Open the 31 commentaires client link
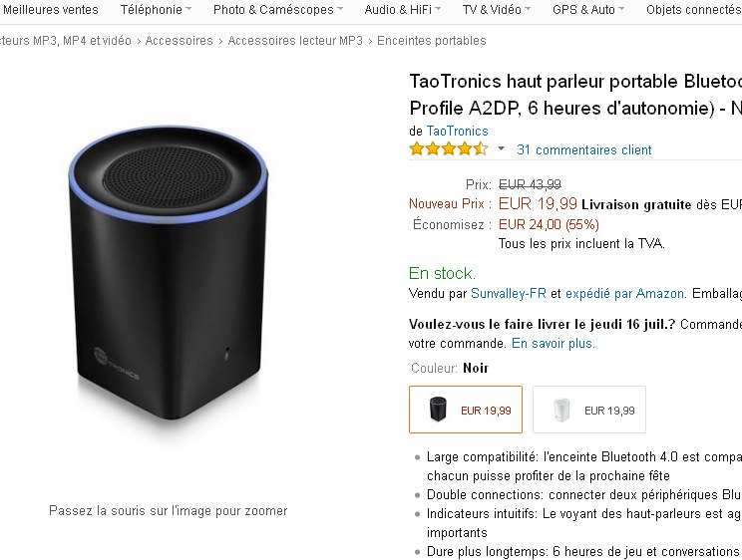742x560 pixels. coord(583,150)
